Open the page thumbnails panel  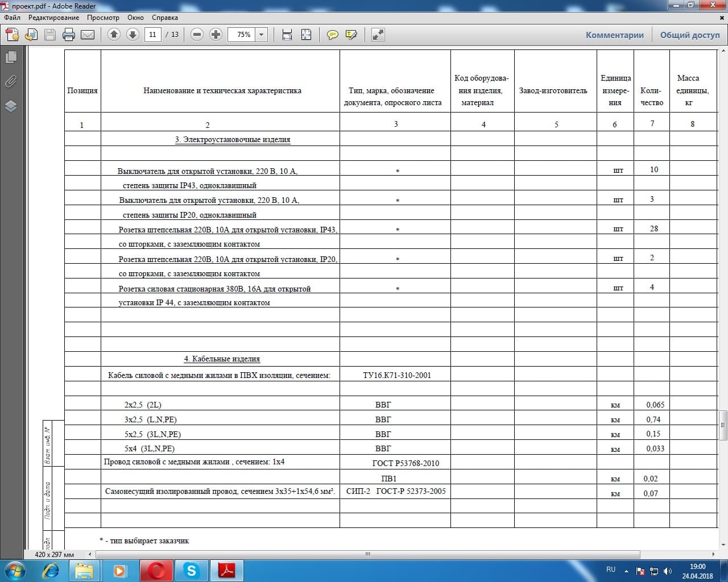point(11,57)
